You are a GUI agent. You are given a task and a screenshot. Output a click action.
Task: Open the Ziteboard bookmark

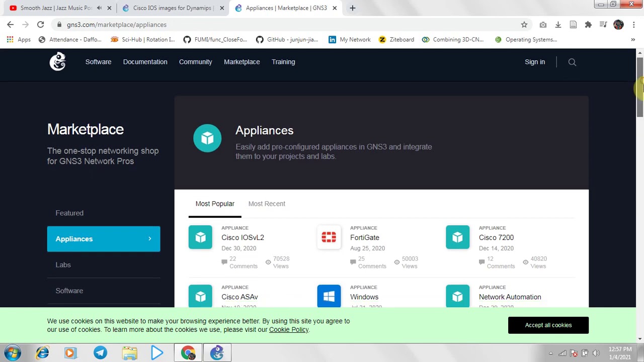click(396, 40)
